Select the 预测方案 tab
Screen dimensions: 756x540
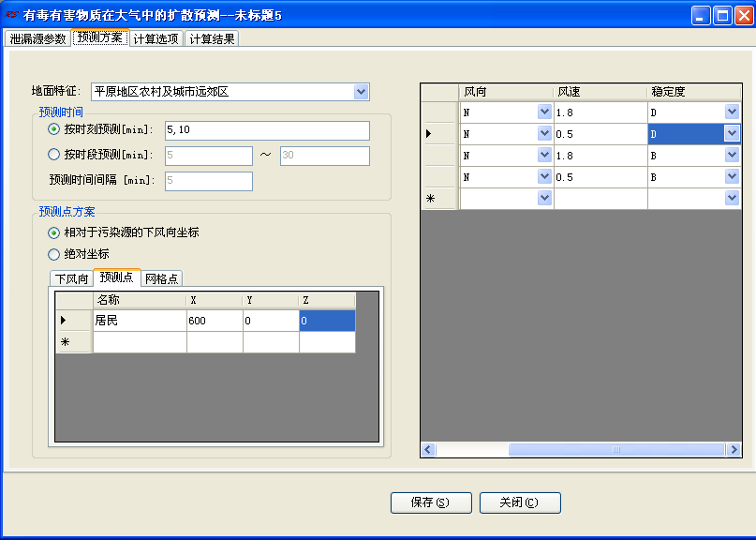tap(100, 37)
